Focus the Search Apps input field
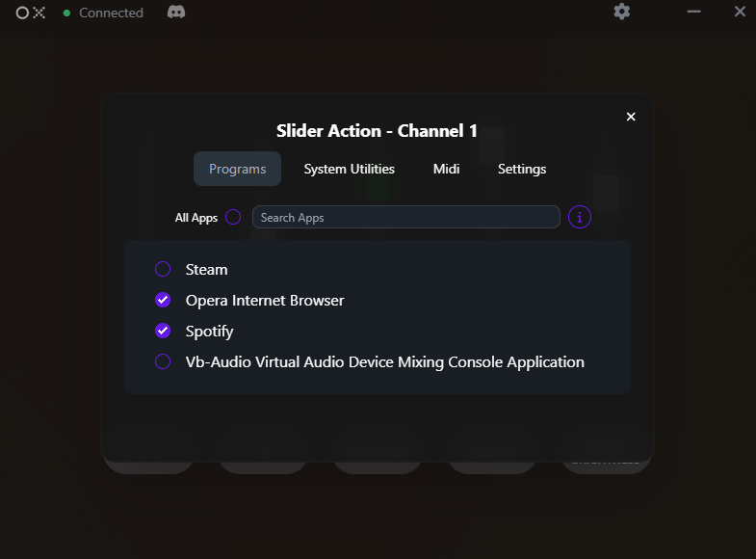The image size is (756, 559). pos(406,217)
